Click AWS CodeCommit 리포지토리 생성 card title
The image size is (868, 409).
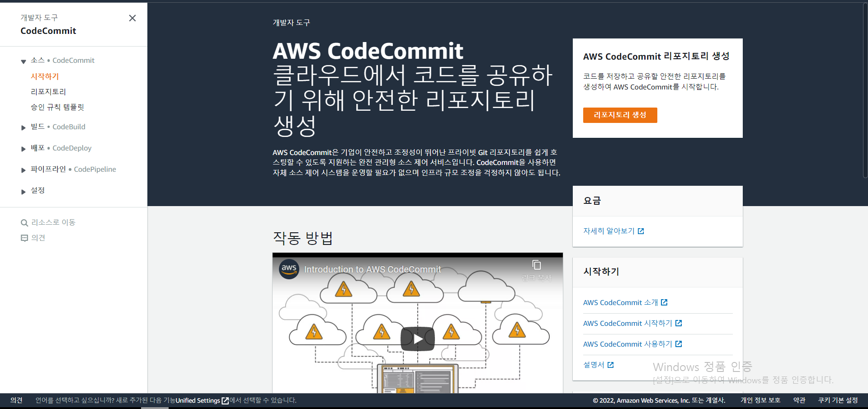(x=656, y=56)
